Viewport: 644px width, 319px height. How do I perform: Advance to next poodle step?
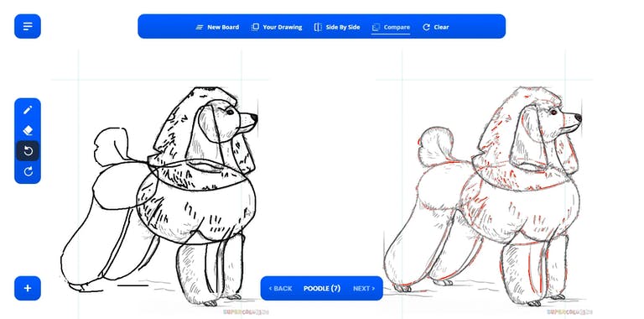tap(364, 289)
